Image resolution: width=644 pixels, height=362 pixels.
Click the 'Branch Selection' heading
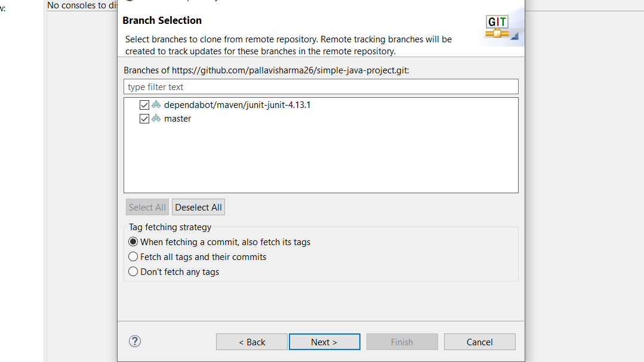click(162, 20)
